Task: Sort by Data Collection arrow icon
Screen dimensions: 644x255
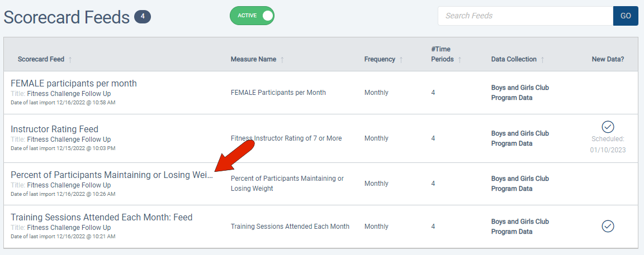Action: click(x=543, y=60)
